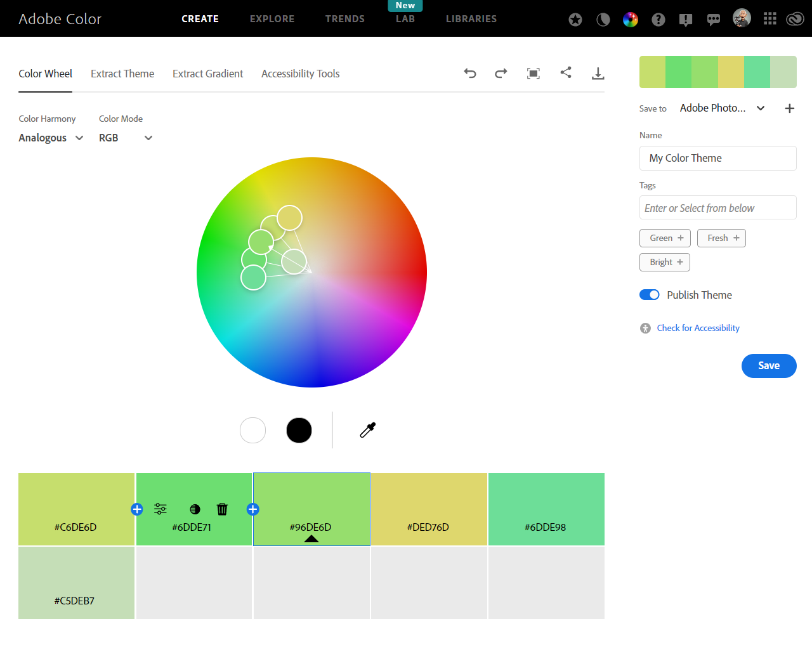Image resolution: width=812 pixels, height=645 pixels.
Task: Select the eyedropper color picker tool
Action: click(368, 430)
